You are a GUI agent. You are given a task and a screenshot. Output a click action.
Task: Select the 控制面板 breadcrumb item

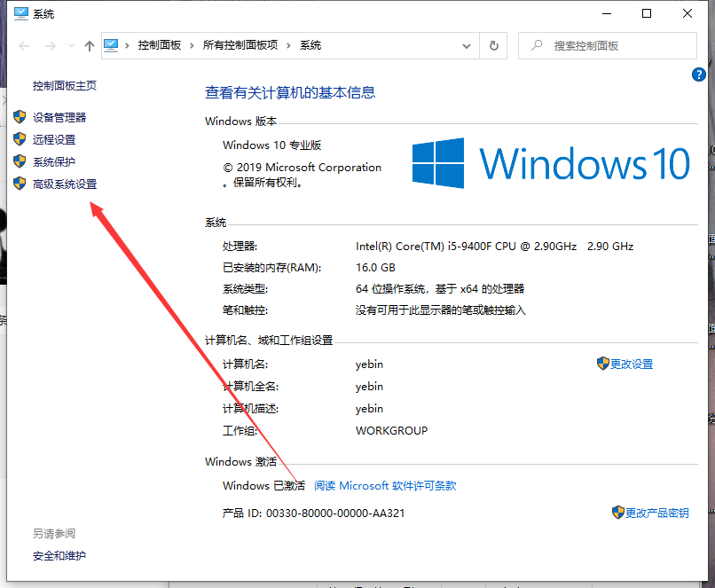161,45
